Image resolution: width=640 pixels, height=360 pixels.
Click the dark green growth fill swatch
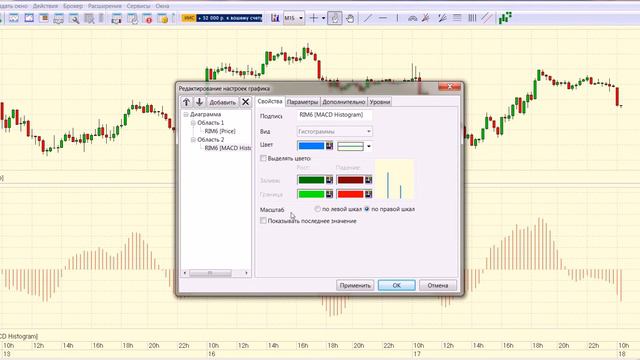(311, 180)
